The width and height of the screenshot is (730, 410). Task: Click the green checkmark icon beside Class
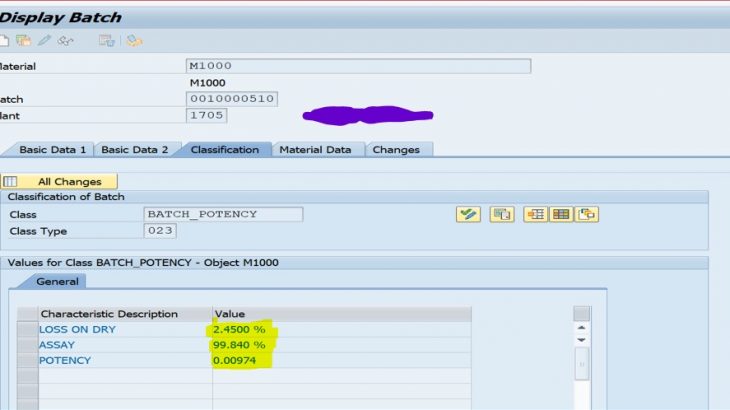467,214
